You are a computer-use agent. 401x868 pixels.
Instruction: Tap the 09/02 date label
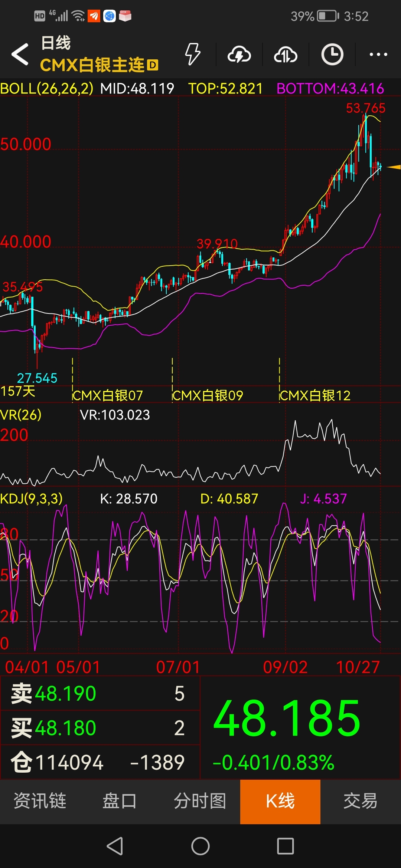pyautogui.click(x=285, y=667)
